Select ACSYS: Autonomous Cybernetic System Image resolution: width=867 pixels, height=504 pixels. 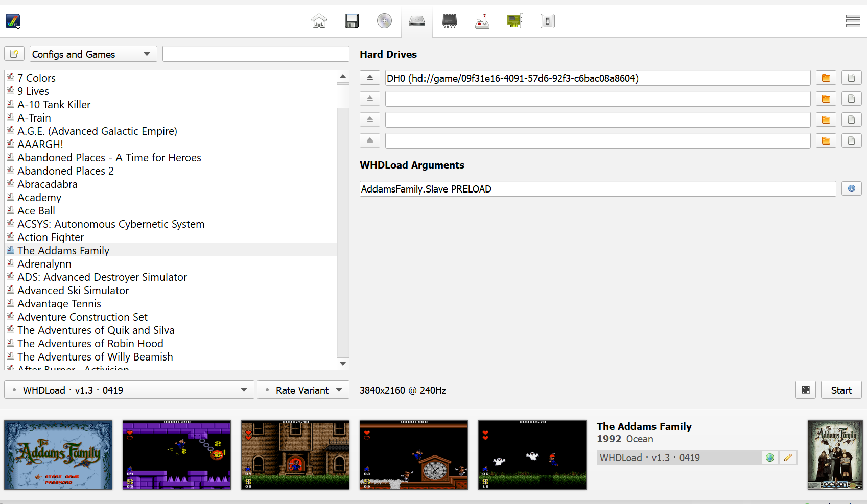pyautogui.click(x=171, y=224)
